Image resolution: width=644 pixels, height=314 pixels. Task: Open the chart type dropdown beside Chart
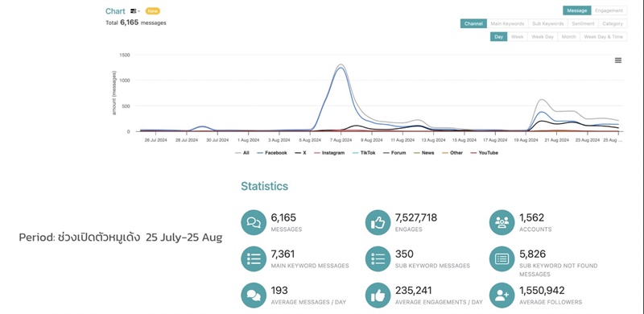(x=134, y=11)
